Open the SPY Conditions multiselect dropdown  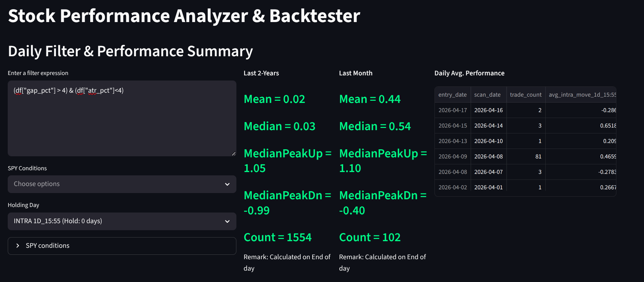(114, 184)
